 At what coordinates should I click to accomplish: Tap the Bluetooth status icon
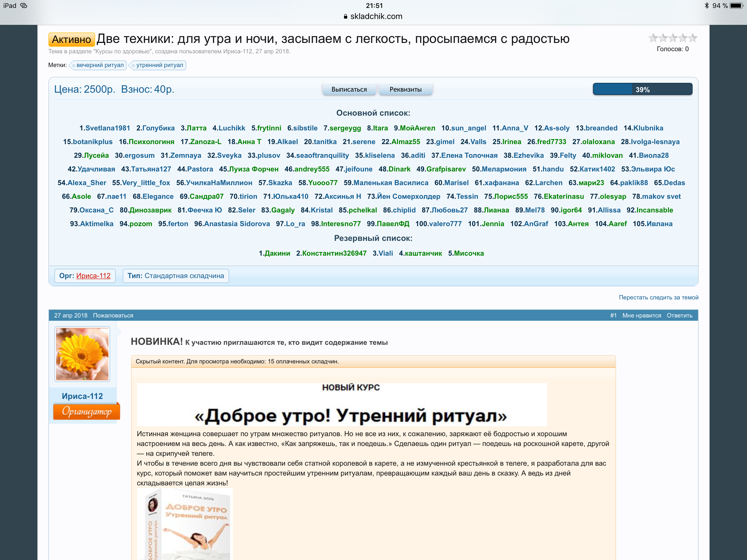pos(707,6)
